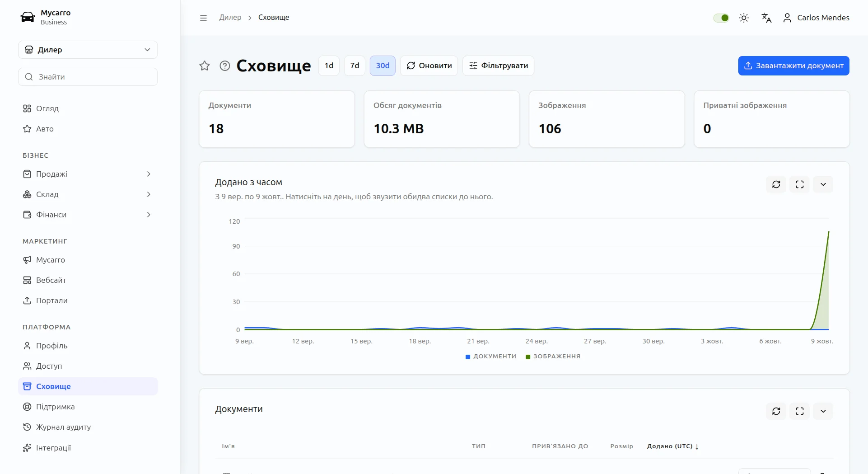Open Mycarro marketing item in sidebar
868x474 pixels.
pyautogui.click(x=88, y=260)
